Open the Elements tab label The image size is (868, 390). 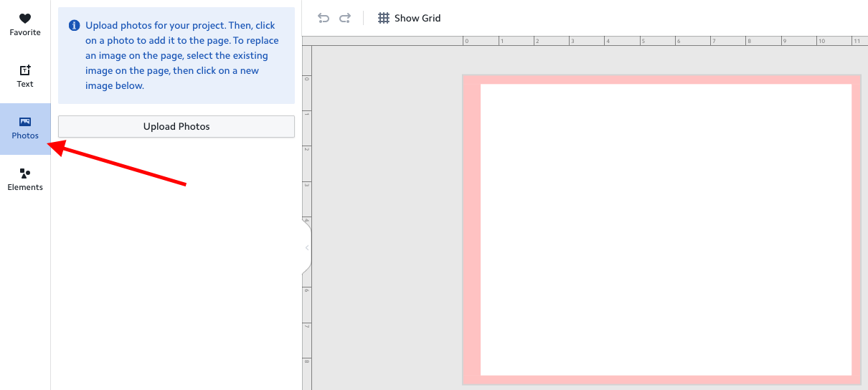[25, 187]
